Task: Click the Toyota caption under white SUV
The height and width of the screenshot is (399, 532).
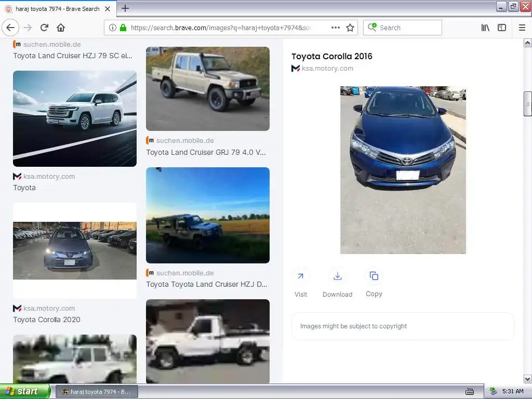Action: [24, 188]
